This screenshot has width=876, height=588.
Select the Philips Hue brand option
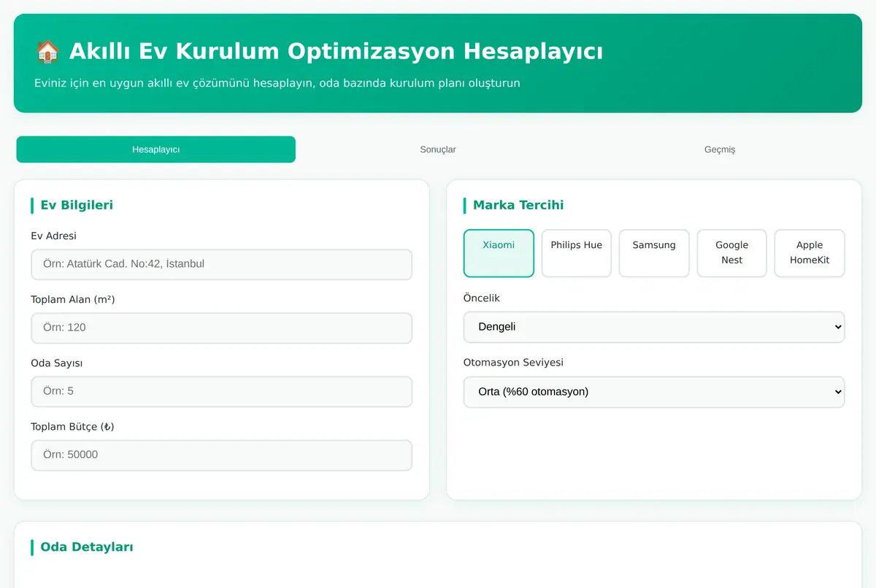(x=577, y=253)
